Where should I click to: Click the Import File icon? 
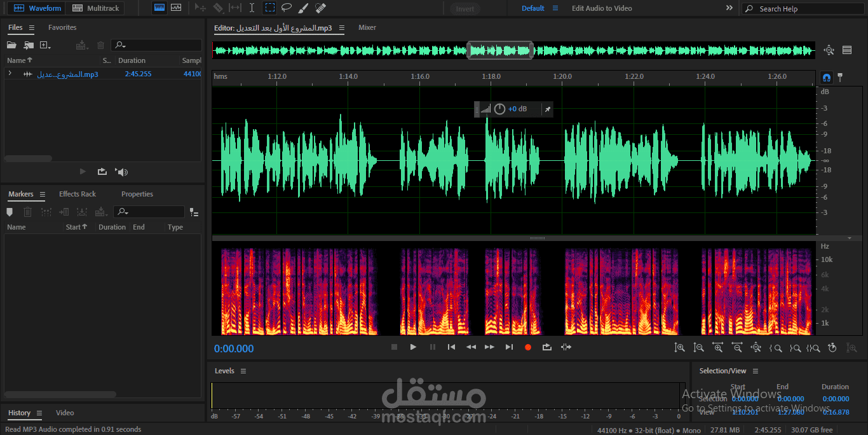tap(29, 45)
